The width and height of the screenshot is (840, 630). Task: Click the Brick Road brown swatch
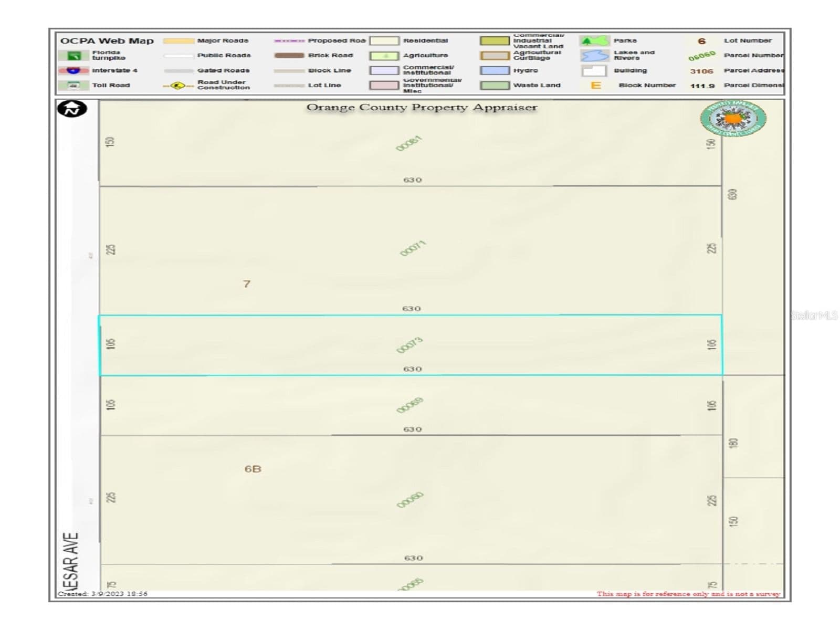coord(289,55)
